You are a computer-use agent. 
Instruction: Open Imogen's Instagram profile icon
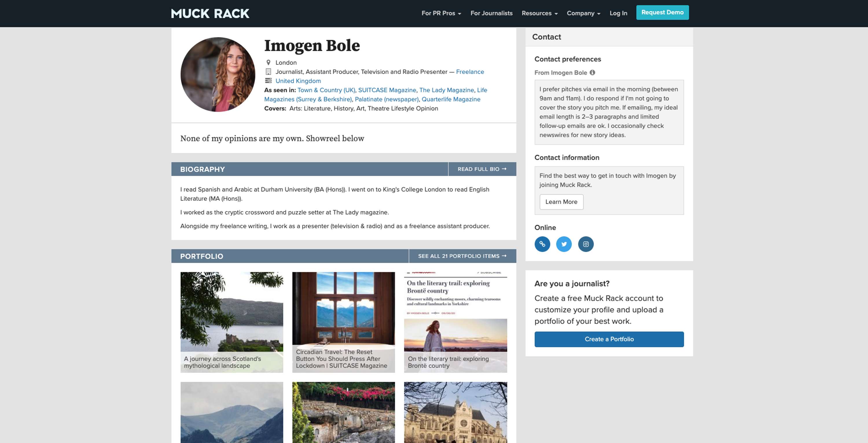click(586, 244)
